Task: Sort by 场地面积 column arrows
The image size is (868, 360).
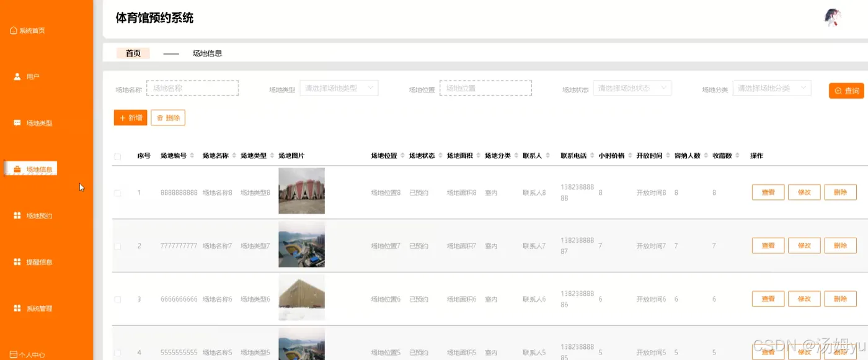Action: pos(479,156)
